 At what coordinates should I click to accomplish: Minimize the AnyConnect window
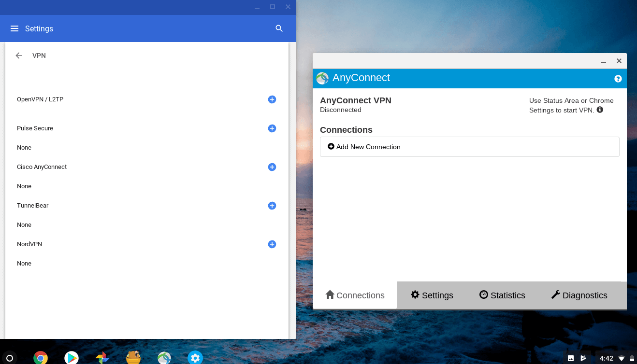point(604,61)
